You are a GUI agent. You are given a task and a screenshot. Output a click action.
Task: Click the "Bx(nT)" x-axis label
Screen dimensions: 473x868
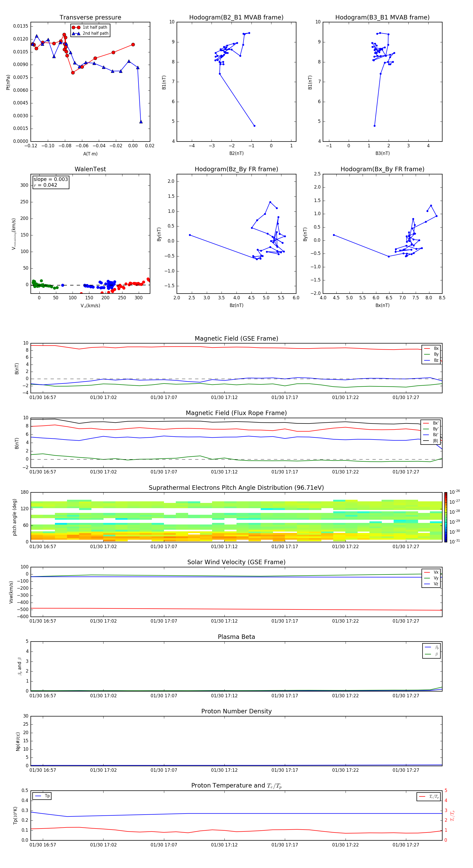click(x=382, y=305)
